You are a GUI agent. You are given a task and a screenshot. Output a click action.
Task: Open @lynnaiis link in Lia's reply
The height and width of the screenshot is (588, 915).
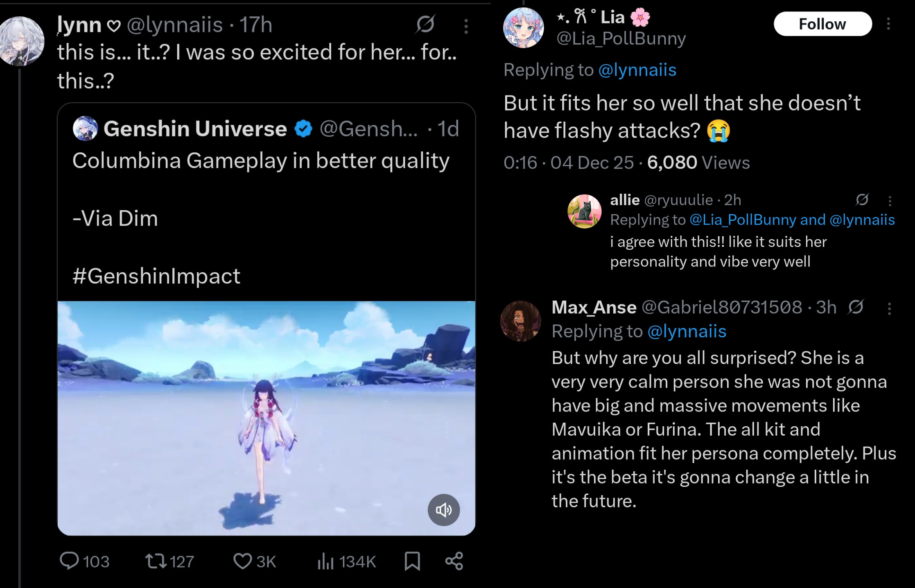(x=637, y=70)
